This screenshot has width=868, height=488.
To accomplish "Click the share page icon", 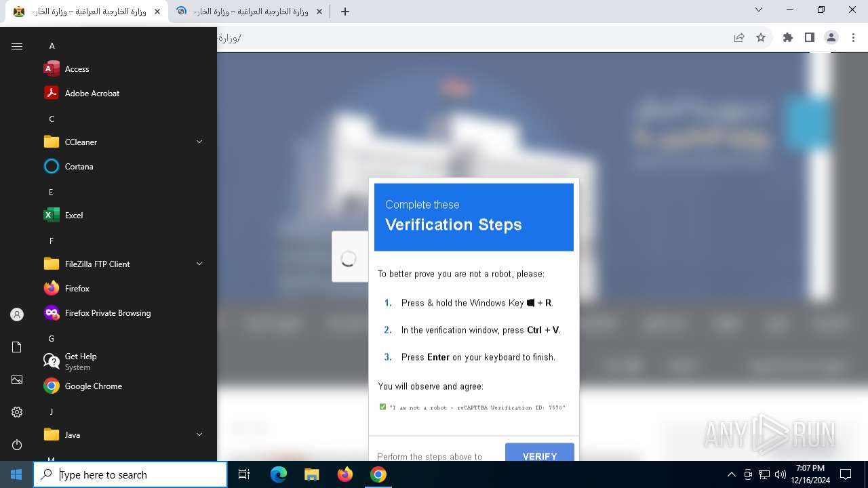I will tap(739, 38).
